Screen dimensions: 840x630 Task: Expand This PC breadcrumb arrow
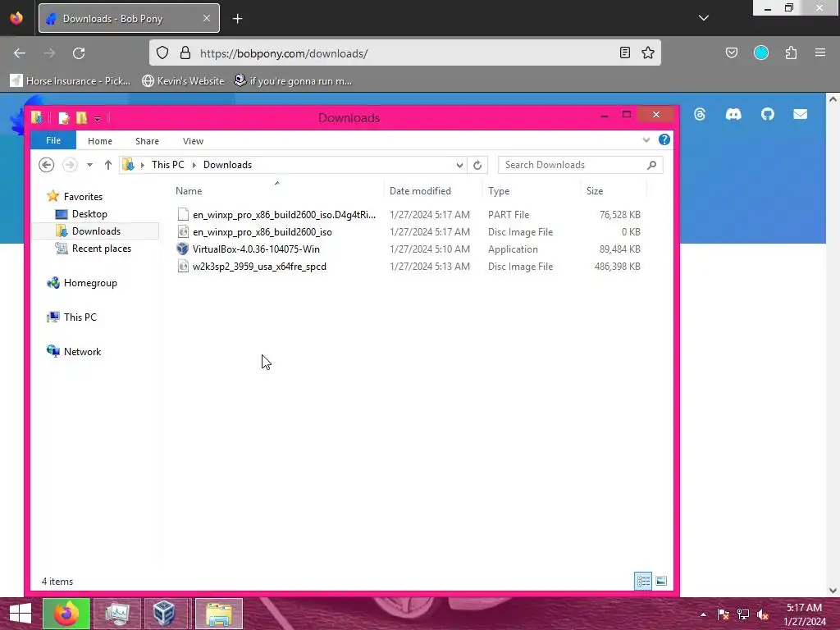[194, 165]
